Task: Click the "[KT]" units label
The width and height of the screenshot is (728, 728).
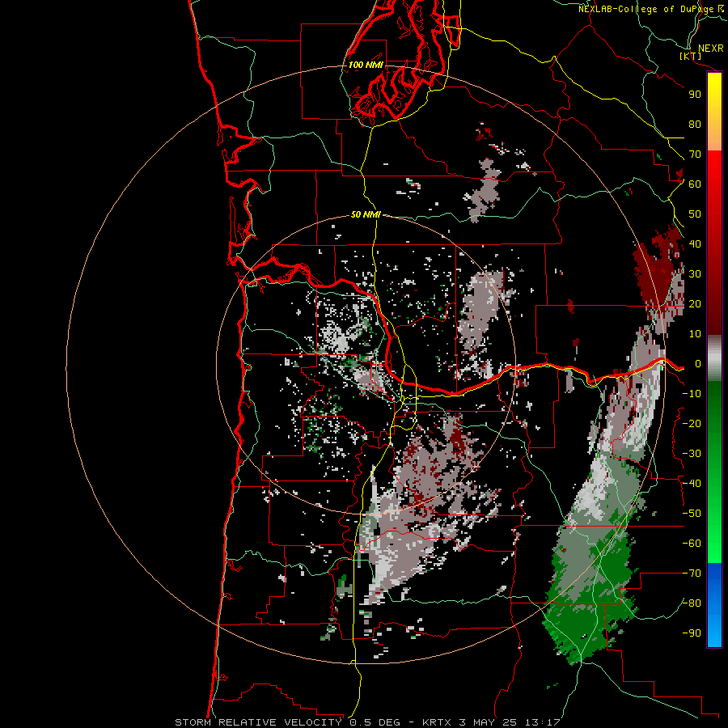Action: 691,56
